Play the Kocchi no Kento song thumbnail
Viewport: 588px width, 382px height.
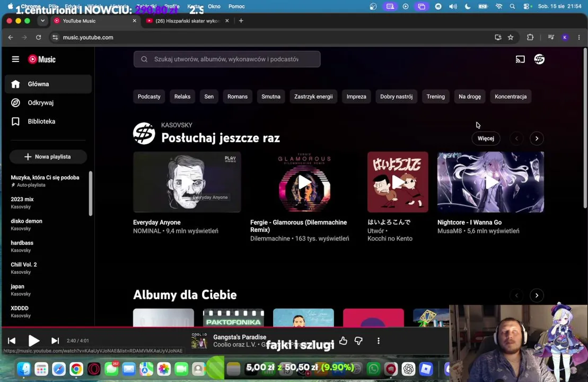coord(398,183)
